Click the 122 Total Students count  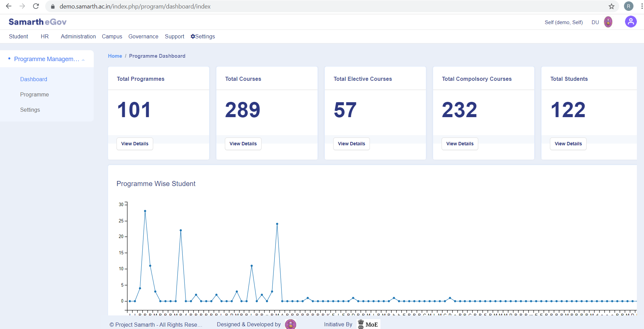point(568,110)
